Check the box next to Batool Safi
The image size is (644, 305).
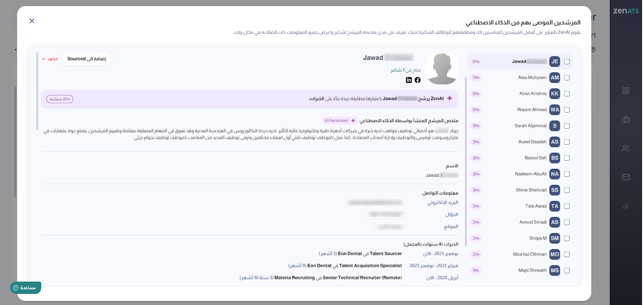(567, 158)
